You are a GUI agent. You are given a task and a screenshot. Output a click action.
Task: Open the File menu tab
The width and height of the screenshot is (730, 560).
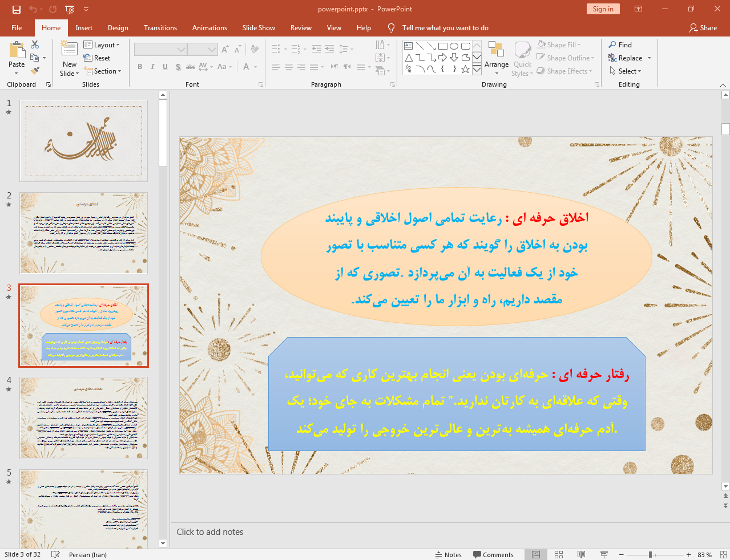click(17, 28)
